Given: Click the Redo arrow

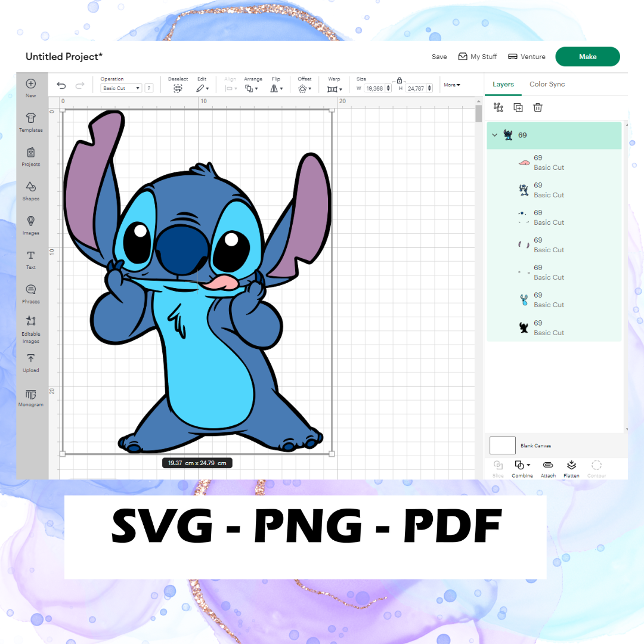Looking at the screenshot, I should [80, 85].
